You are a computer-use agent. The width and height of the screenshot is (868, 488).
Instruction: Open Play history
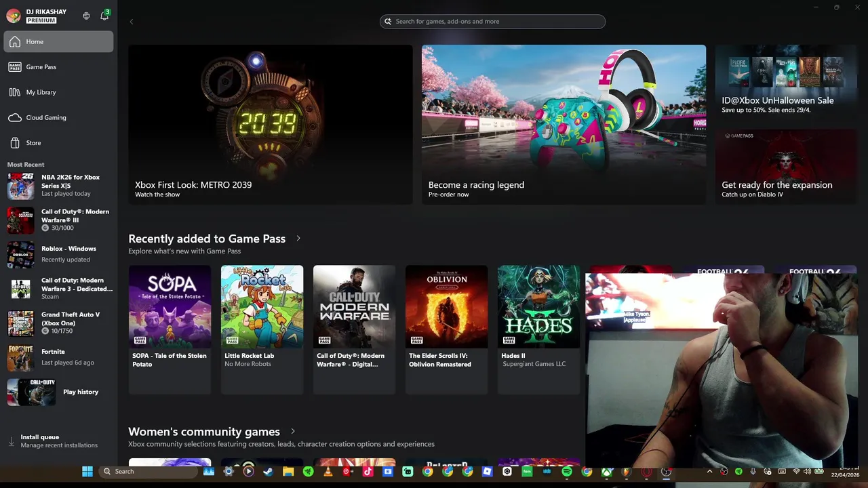click(x=58, y=392)
